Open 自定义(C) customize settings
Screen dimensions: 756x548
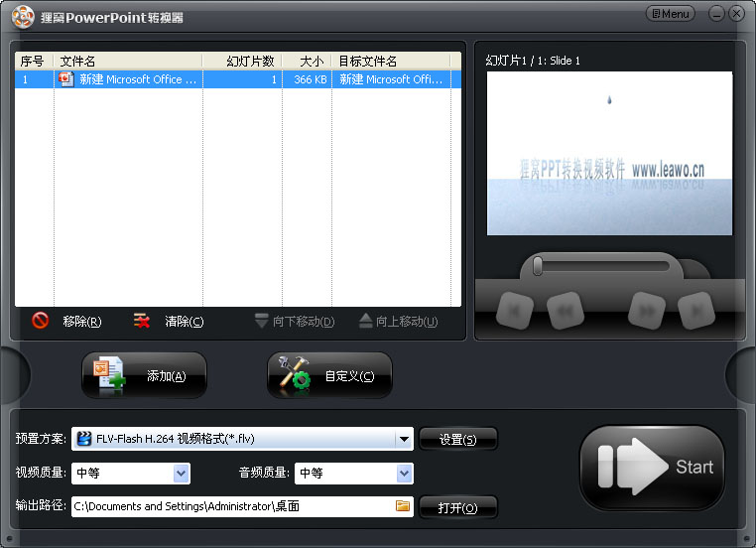pyautogui.click(x=329, y=375)
